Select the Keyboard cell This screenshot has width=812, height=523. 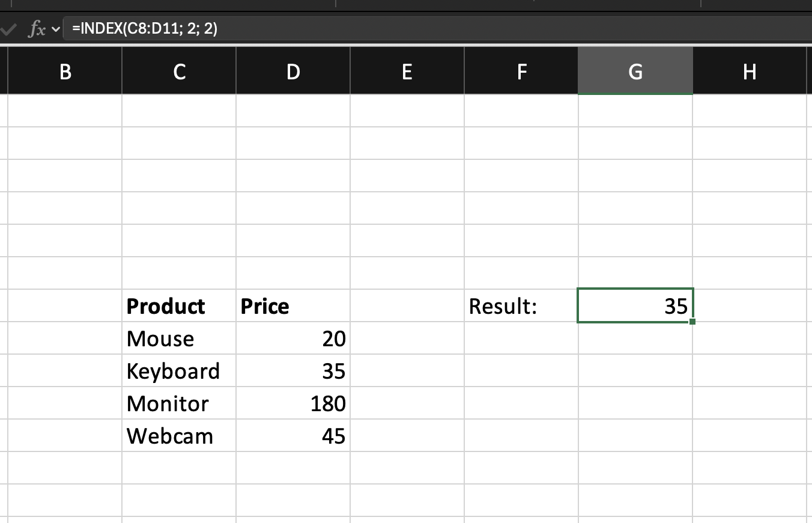[179, 371]
